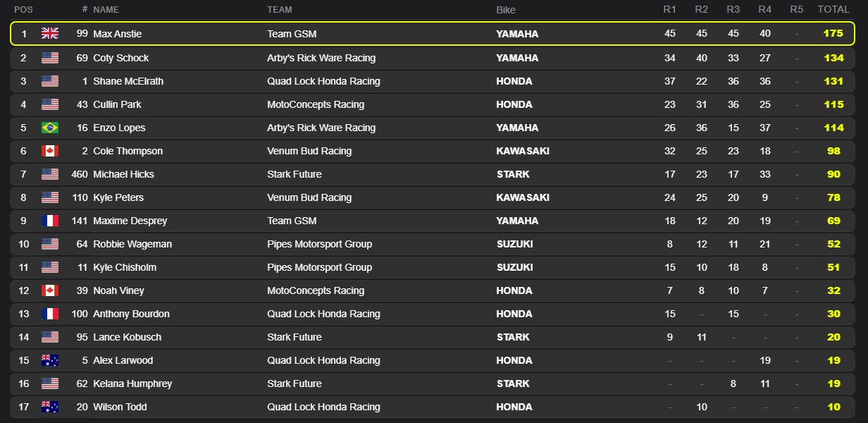Click the Australian flag beside Alex Larwood
Viewport: 868px width, 423px height.
pos(50,360)
